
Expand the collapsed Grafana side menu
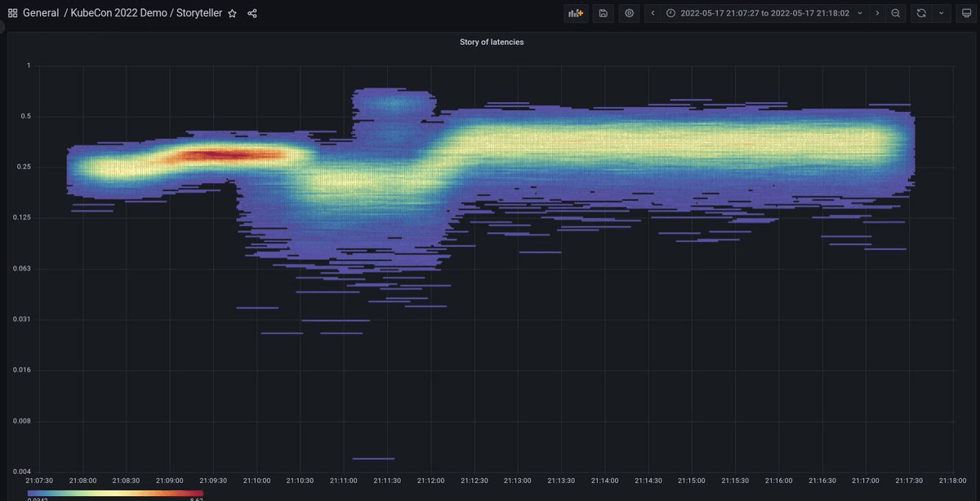coord(2,25)
